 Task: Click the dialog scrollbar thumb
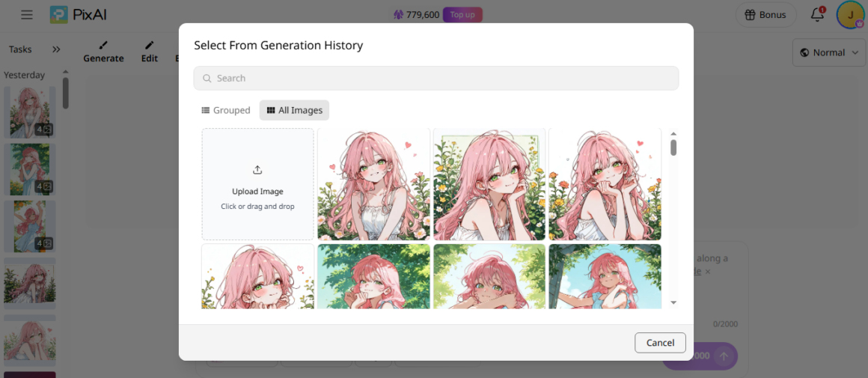coord(673,147)
